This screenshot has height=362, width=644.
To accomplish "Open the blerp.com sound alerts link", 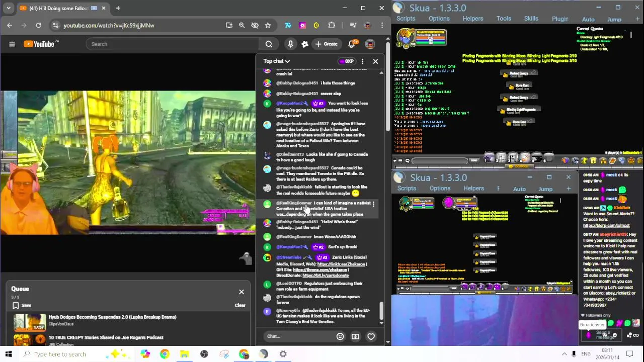I will point(606,225).
